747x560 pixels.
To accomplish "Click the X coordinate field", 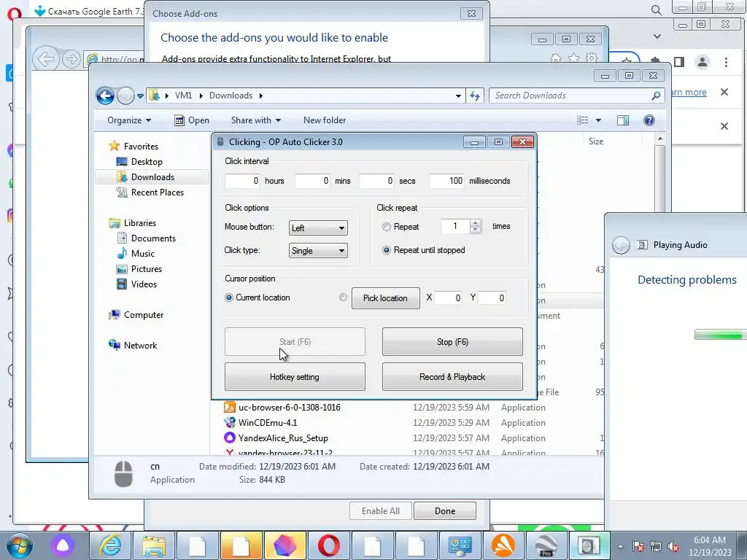I will tap(448, 298).
